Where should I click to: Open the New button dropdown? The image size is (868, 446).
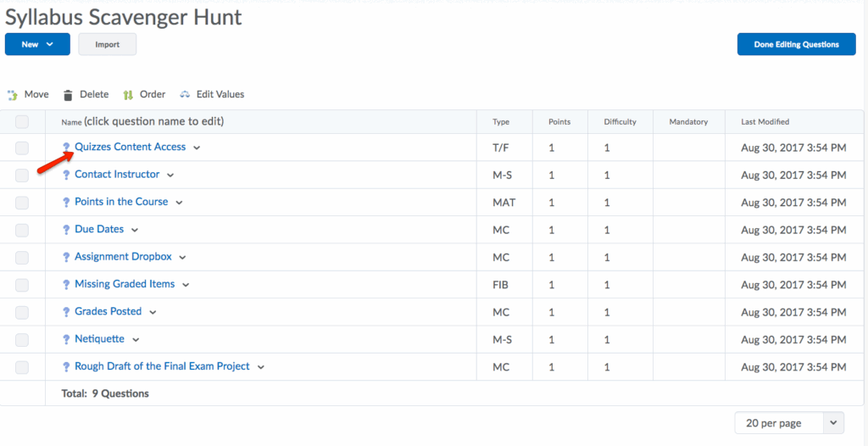37,44
